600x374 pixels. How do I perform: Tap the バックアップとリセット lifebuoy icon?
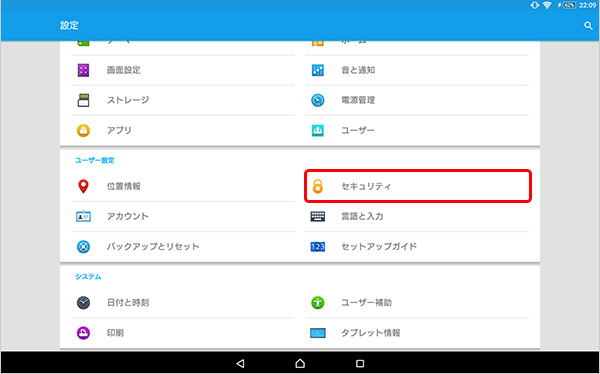[x=83, y=247]
